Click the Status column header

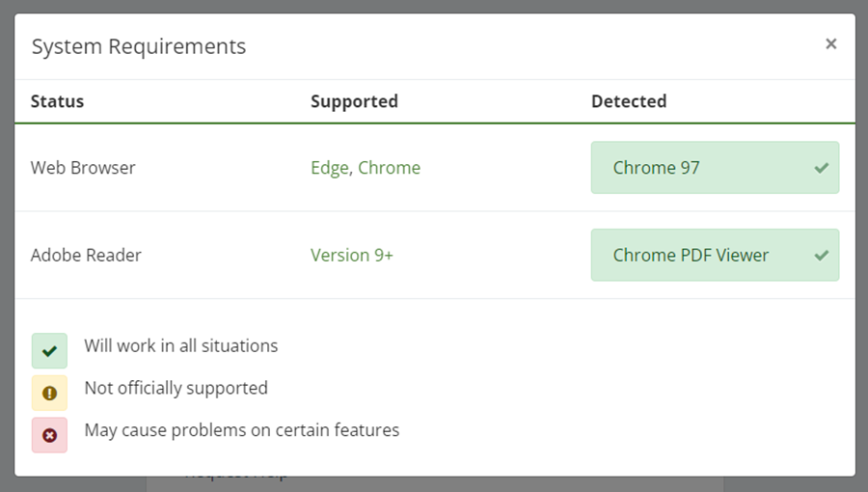tap(57, 101)
